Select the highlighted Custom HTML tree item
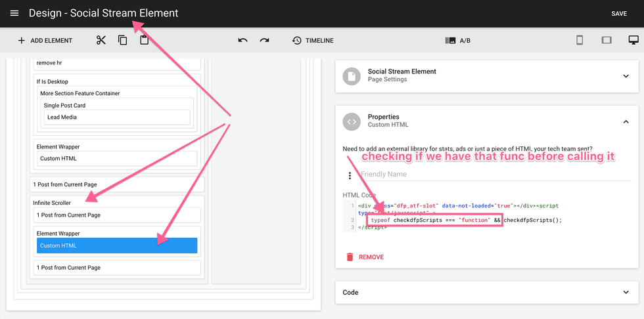The image size is (644, 319). (x=117, y=245)
